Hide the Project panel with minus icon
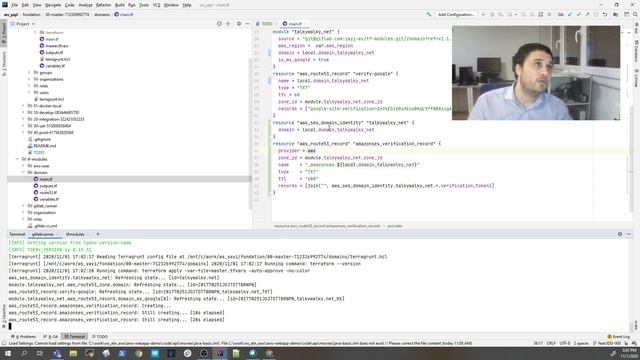 tap(247, 24)
